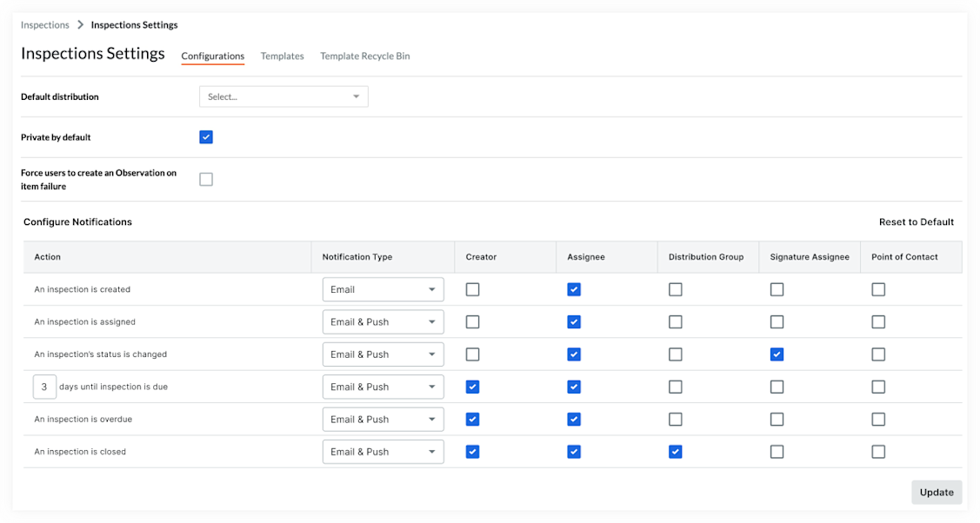
Task: Check Distribution Group for days until inspection due
Action: pos(676,387)
